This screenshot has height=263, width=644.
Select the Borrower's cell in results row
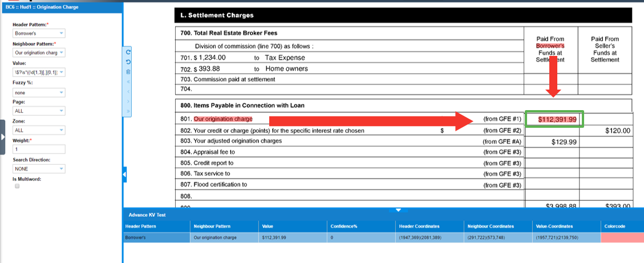click(156, 237)
